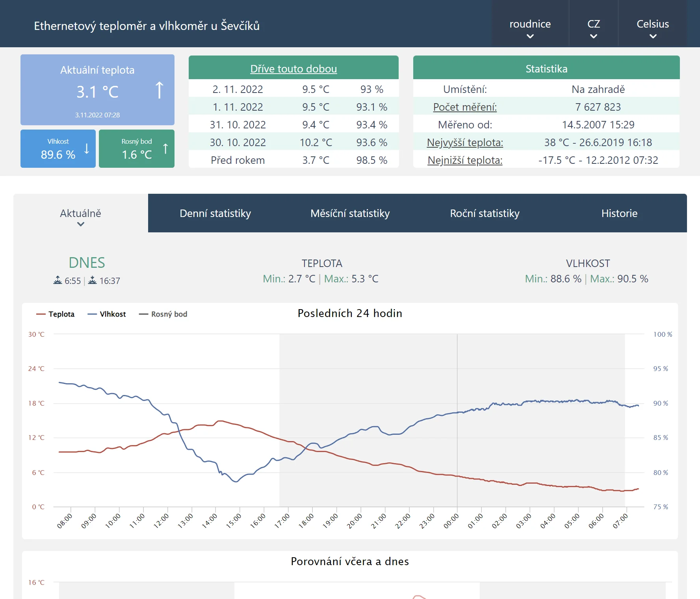Click the Počet měření link

click(x=465, y=107)
